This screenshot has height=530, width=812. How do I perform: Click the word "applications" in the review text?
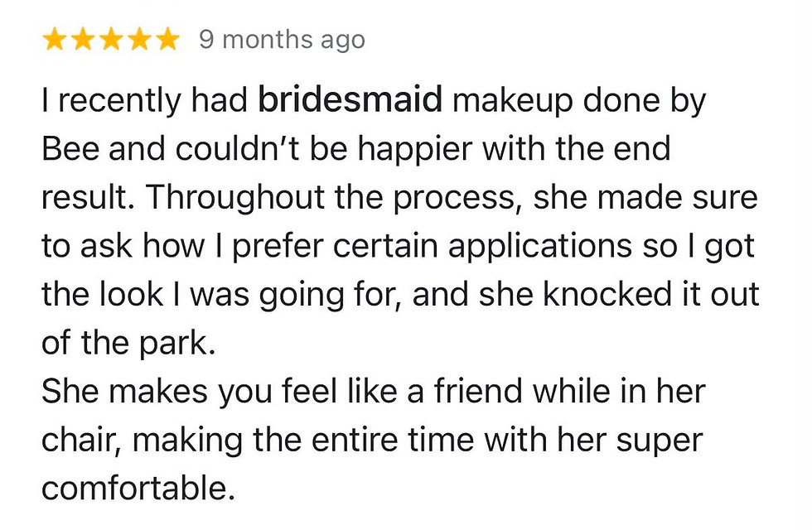tap(540, 247)
